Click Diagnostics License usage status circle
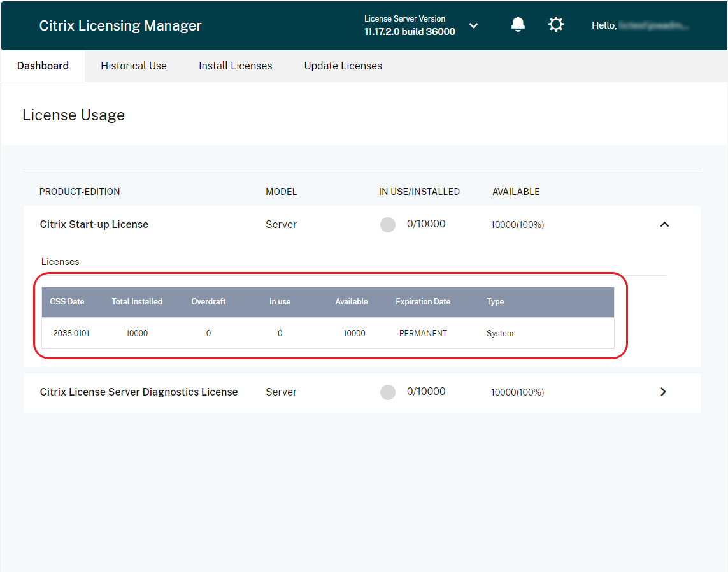 388,392
